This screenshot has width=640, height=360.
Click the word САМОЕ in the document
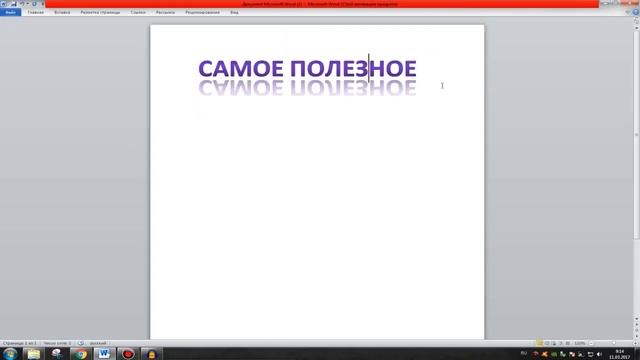pyautogui.click(x=241, y=69)
